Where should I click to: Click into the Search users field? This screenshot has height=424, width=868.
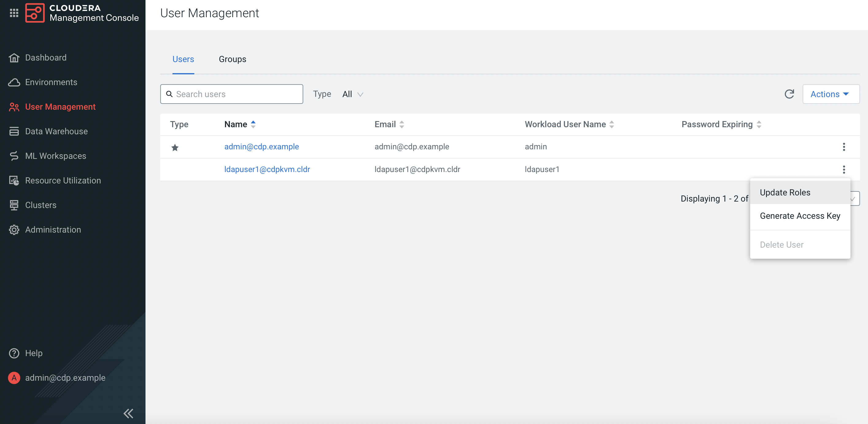(236, 94)
